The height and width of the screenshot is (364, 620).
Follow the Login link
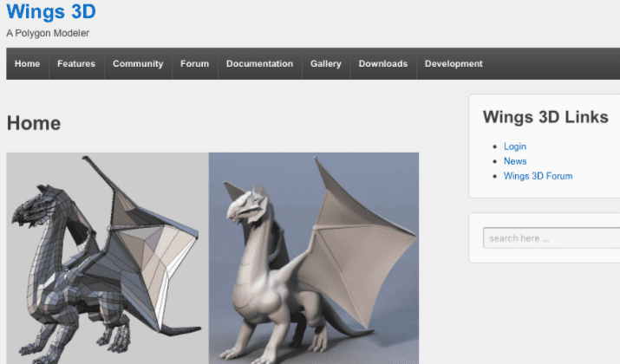[515, 146]
